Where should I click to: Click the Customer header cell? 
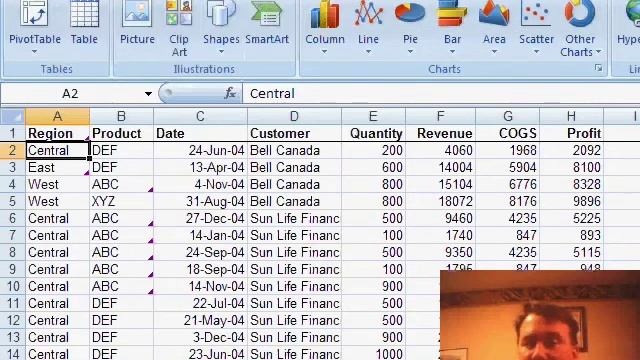click(294, 133)
